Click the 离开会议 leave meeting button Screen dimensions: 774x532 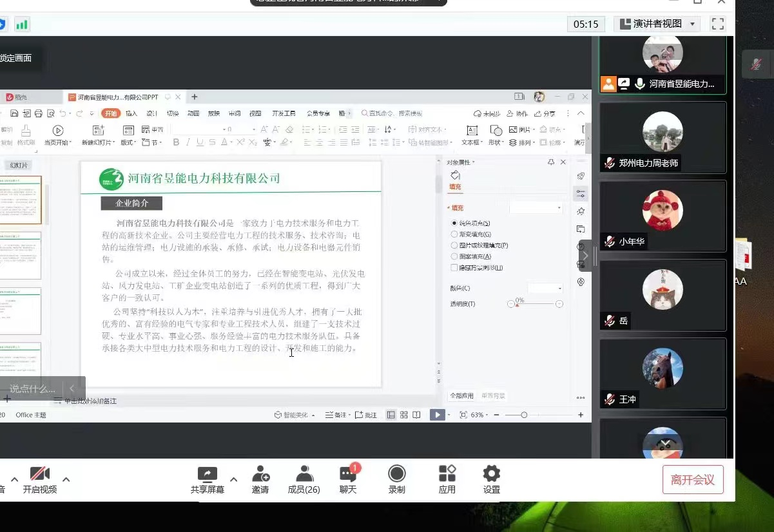tap(693, 480)
